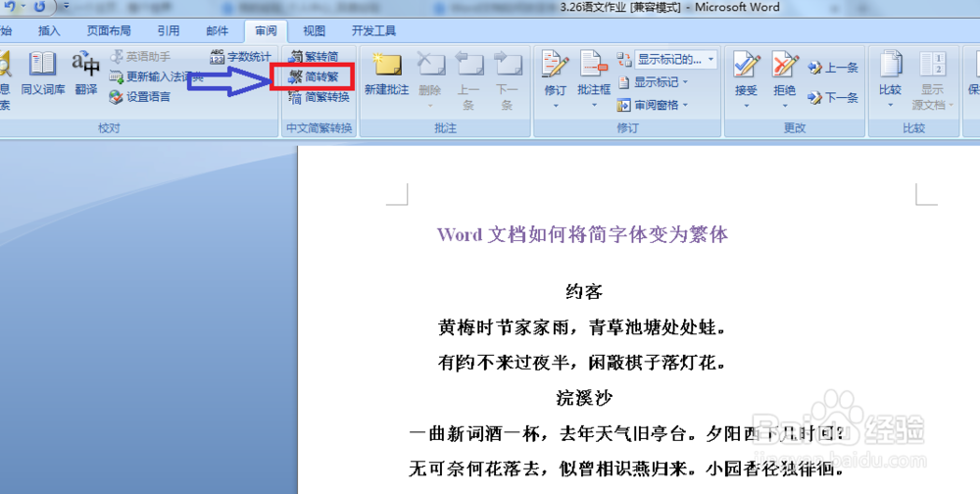980x494 pixels.
Task: Open the 显示标记的... display-for-review combo box
Action: 675,60
